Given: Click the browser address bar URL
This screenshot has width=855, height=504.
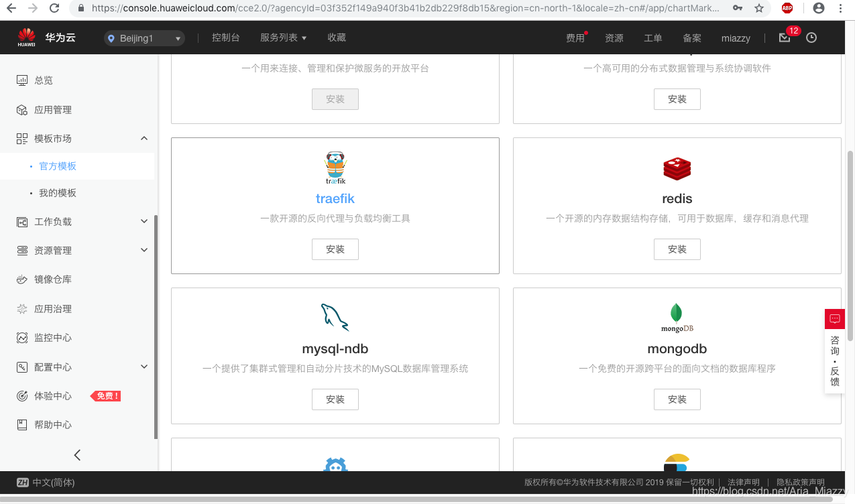Looking at the screenshot, I should (405, 8).
